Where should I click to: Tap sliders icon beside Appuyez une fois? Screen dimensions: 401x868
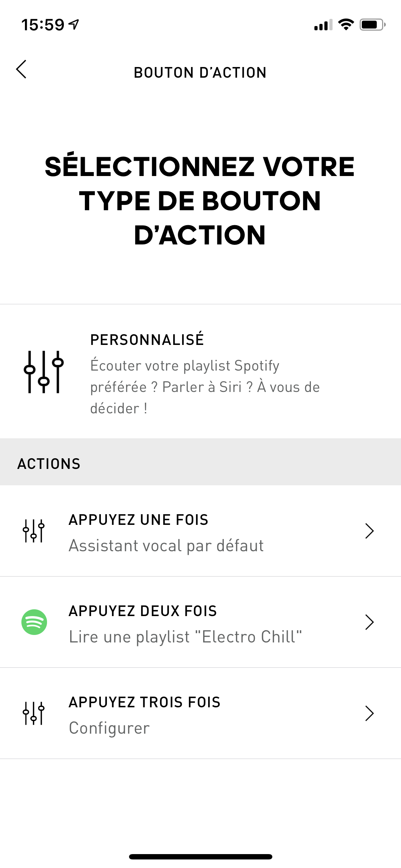34,531
